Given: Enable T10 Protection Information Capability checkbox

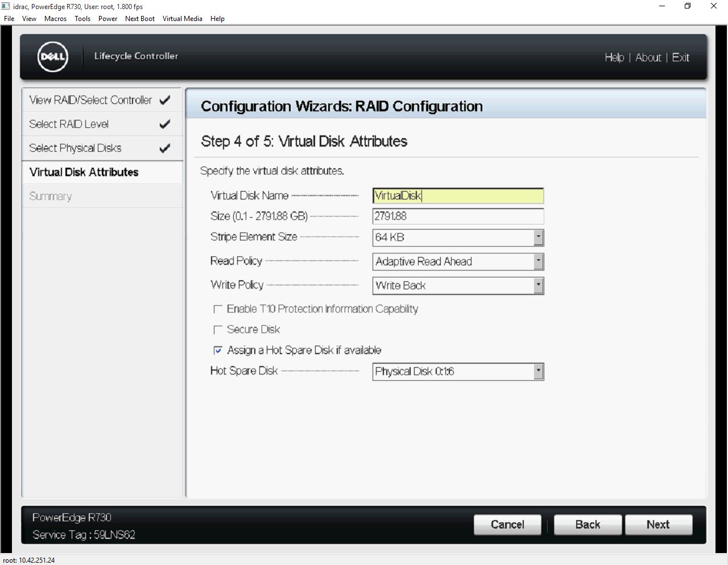Looking at the screenshot, I should (x=217, y=309).
